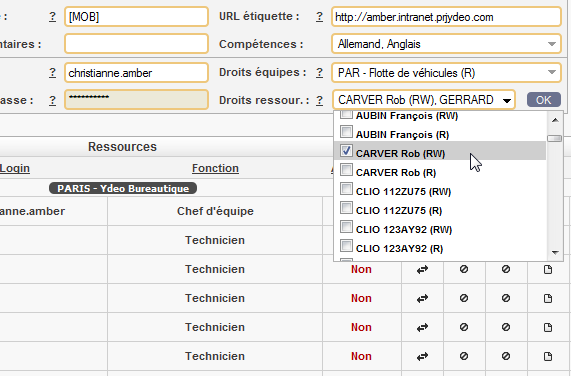Check the AUBIN François (R) checkbox
Image resolution: width=571 pixels, height=376 pixels.
[346, 132]
